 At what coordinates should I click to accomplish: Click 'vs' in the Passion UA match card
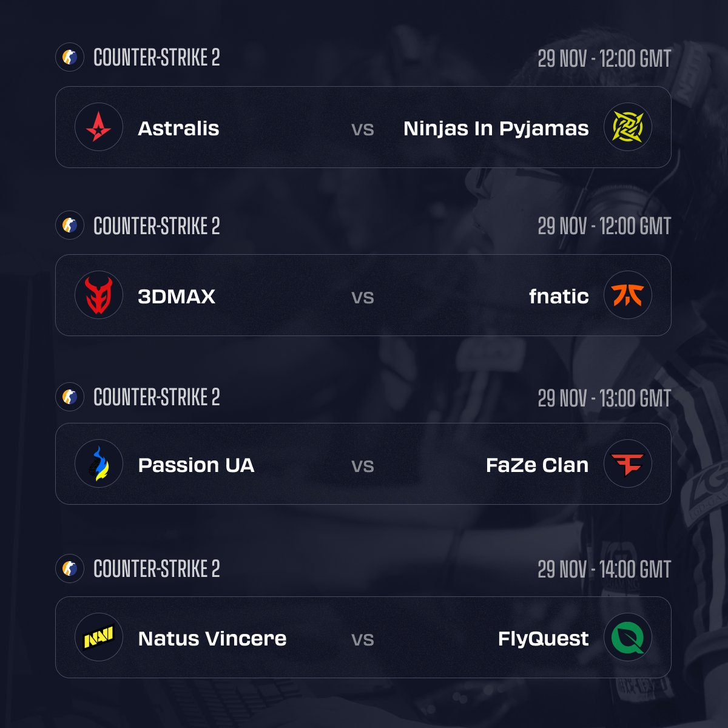363,466
